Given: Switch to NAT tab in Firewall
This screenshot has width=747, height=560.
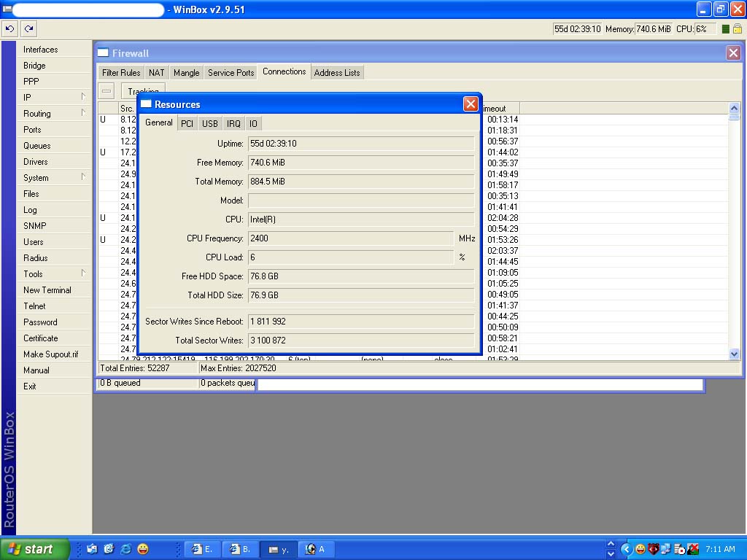Looking at the screenshot, I should [156, 72].
